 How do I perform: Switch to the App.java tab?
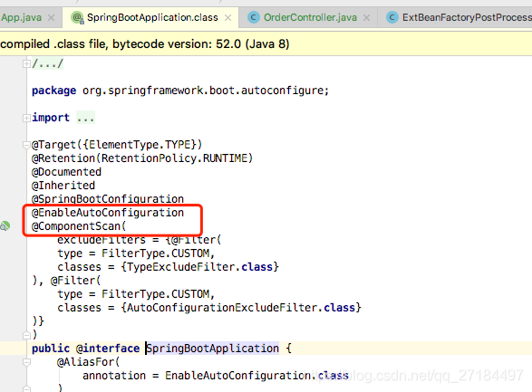(21, 17)
